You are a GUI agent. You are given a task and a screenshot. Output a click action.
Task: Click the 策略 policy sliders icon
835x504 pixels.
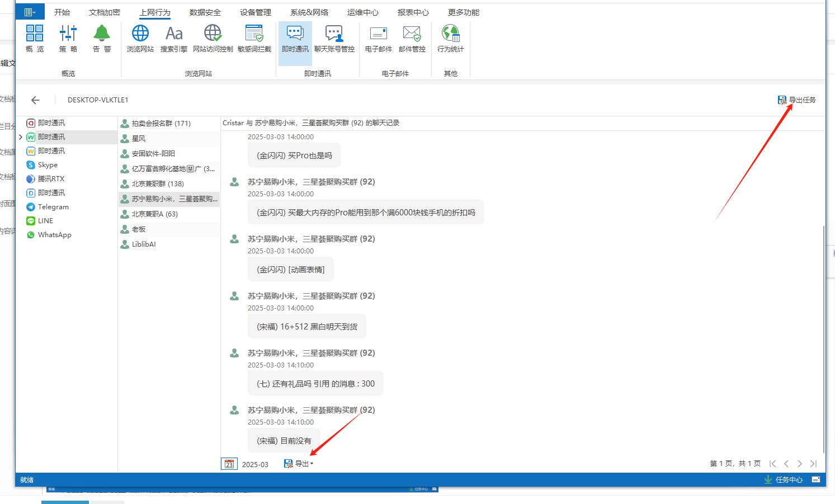[68, 39]
